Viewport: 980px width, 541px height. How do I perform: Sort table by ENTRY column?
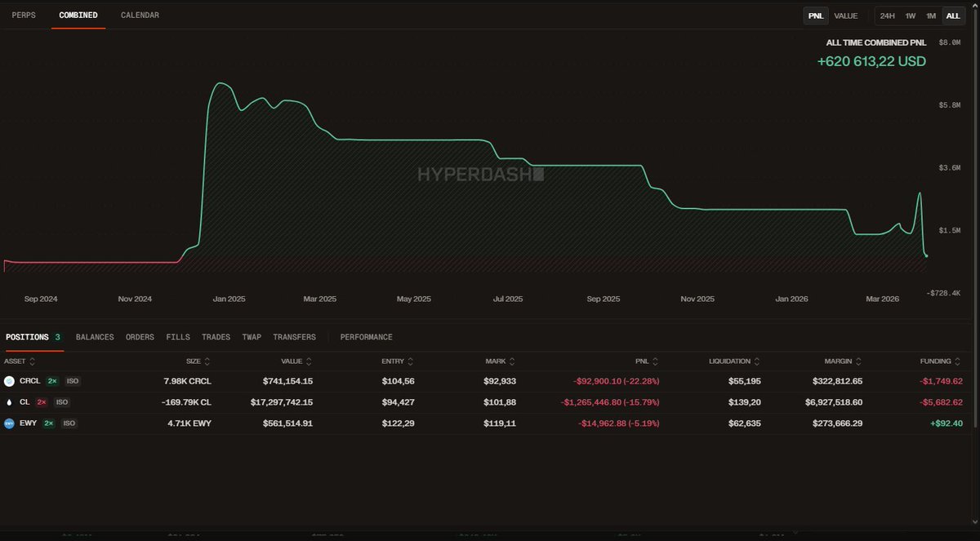[x=398, y=361]
